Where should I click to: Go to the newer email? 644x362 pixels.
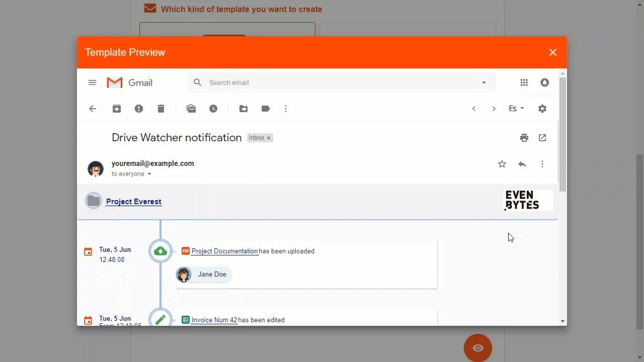click(x=474, y=109)
